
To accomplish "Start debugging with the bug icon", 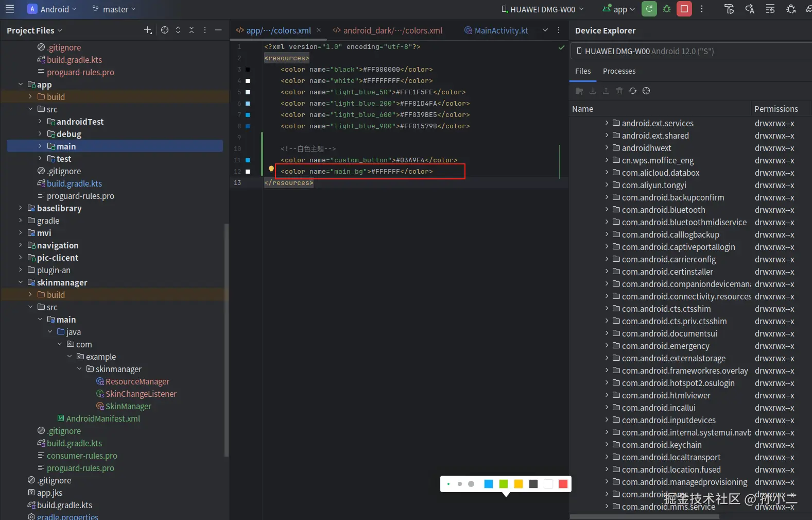I will point(667,9).
